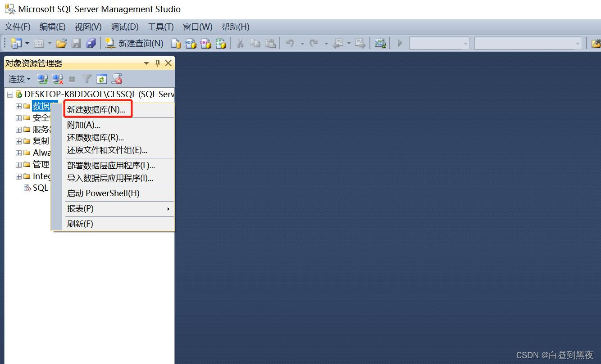Click the Database Engine Query icon
This screenshot has width=601, height=364.
click(176, 43)
